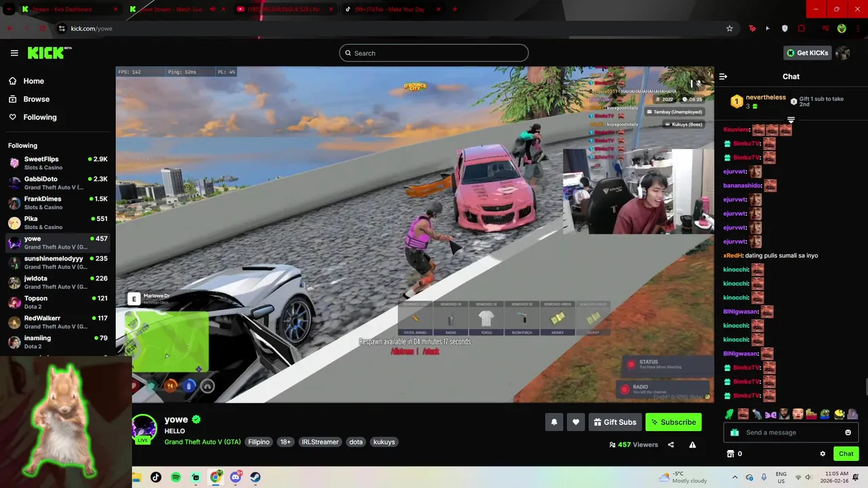Viewport: 868px width, 488px height.
Task: Pick the Pepe frog emote in quick bar
Action: coord(825,413)
